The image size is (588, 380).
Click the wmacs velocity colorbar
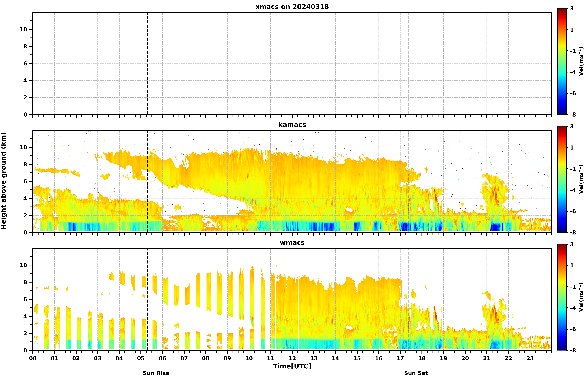pos(562,297)
